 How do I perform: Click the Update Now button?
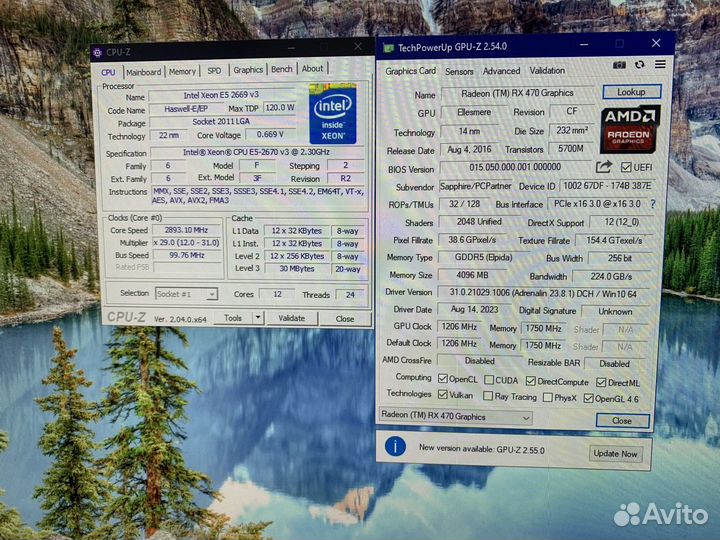[615, 454]
